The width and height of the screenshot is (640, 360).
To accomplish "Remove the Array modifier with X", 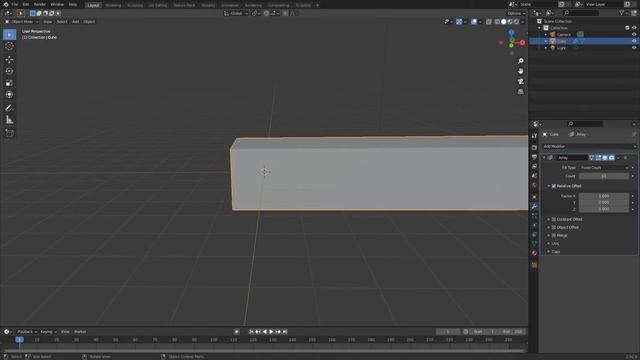I will 625,158.
